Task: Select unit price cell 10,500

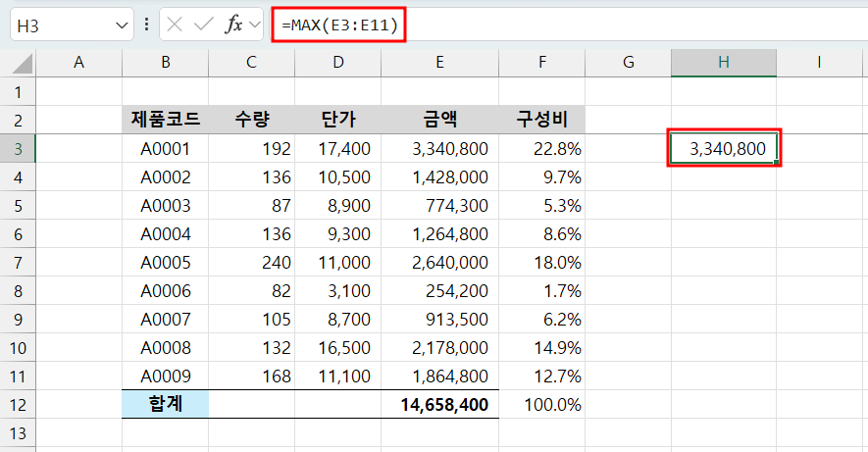Action: point(338,177)
